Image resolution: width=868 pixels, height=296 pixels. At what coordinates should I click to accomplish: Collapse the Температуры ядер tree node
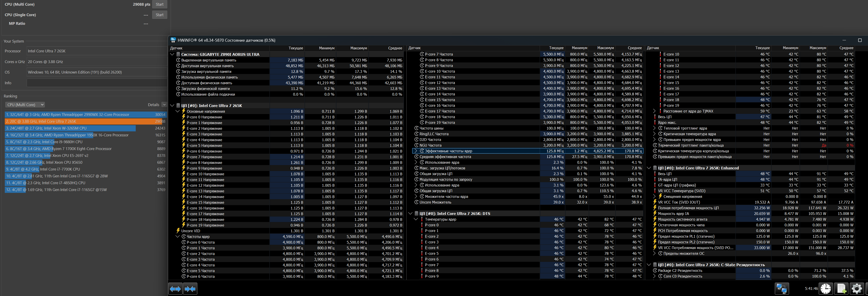coord(416,219)
